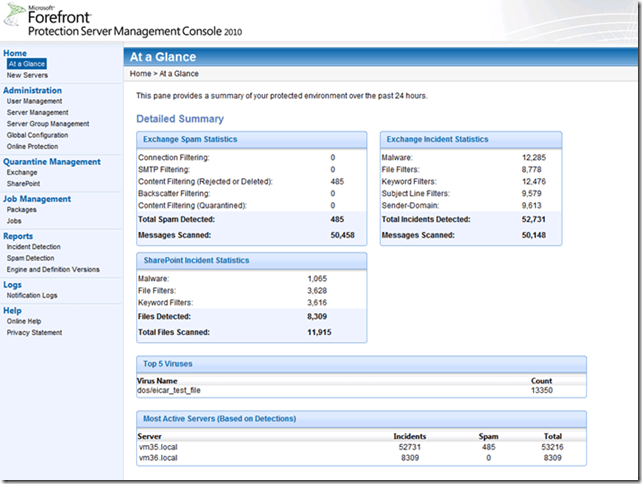Select Server Group Management
The width and height of the screenshot is (642, 484).
pos(47,123)
